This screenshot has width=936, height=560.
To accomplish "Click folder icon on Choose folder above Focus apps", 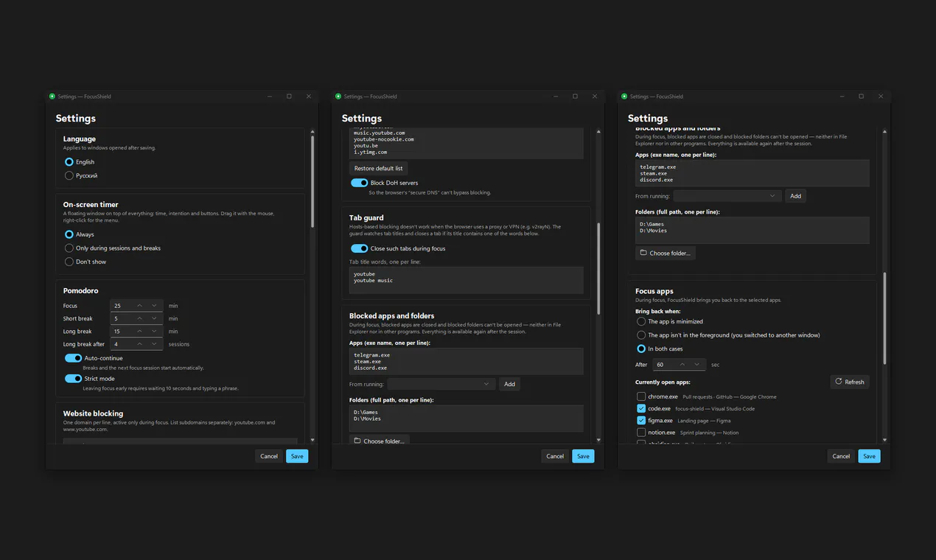I will 643,253.
